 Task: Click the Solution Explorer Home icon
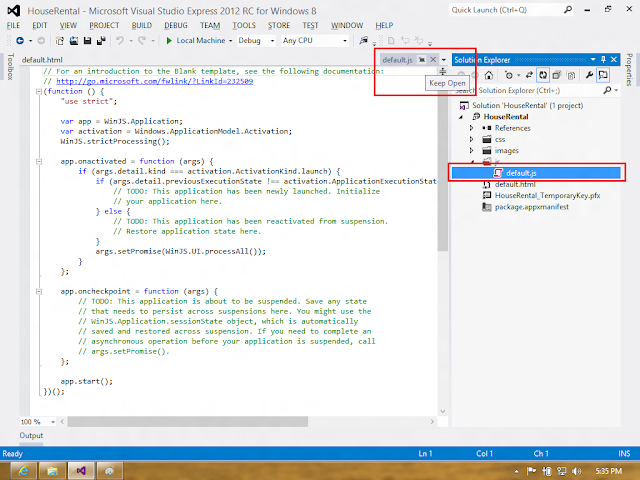(489, 75)
